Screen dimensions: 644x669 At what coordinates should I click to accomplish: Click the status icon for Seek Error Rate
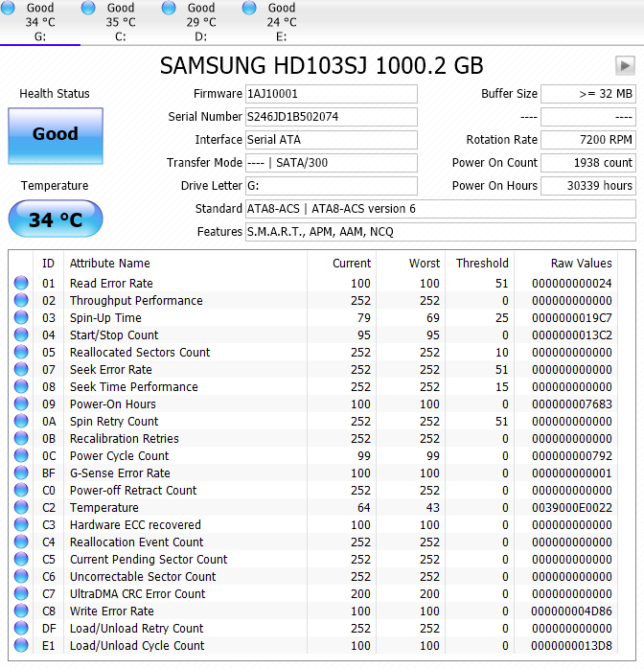[x=21, y=369]
